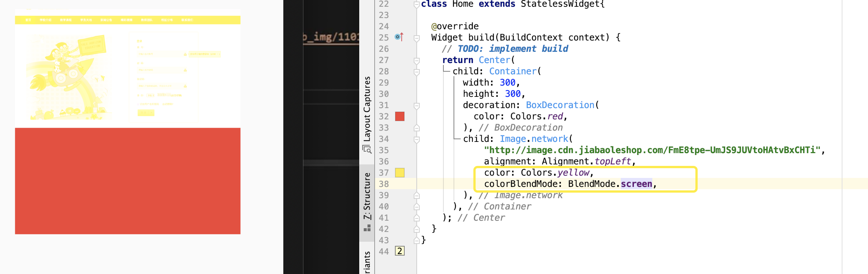868x274 pixels.
Task: Click 'red' in Colors.red
Action: coord(555,116)
